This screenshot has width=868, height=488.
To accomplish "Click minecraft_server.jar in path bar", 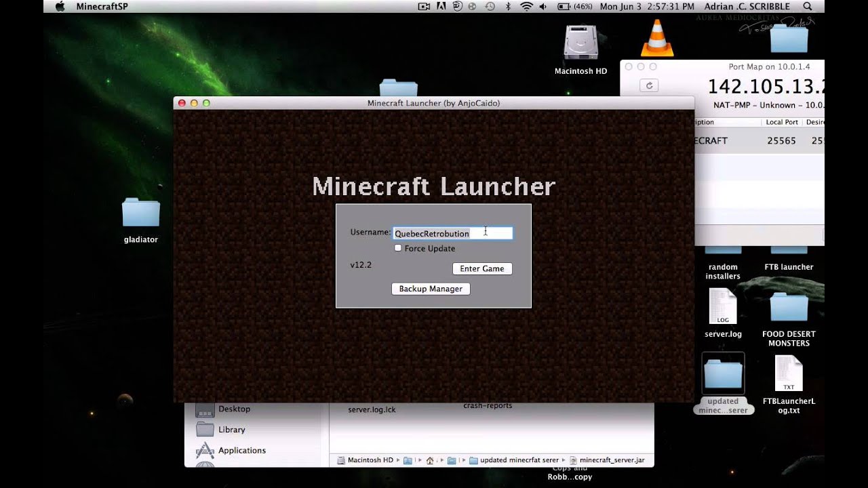I will [607, 460].
